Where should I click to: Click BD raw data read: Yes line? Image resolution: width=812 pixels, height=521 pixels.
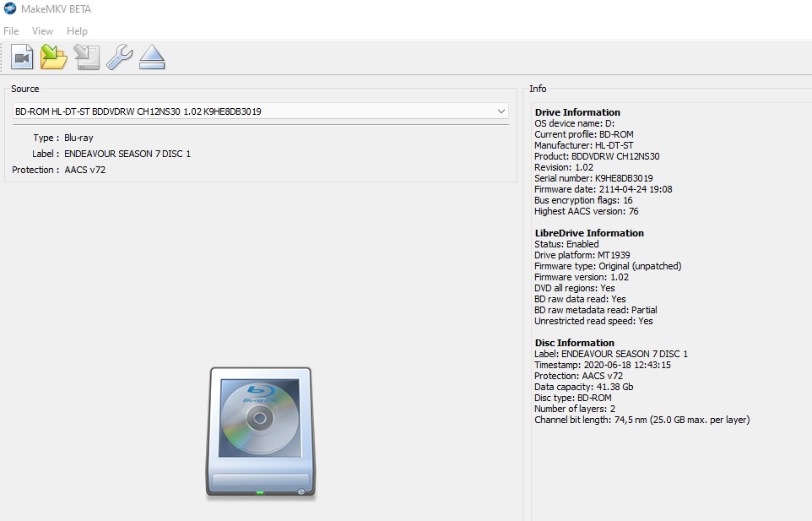point(580,299)
